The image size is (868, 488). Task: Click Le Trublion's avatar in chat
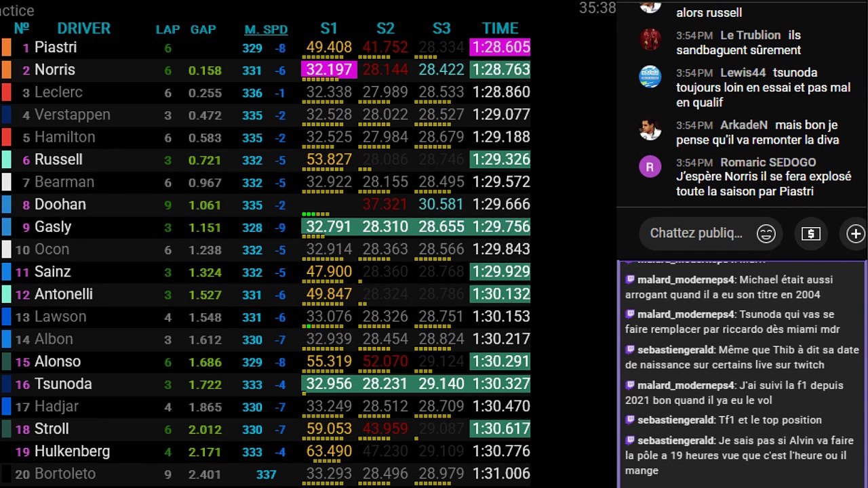click(x=650, y=39)
